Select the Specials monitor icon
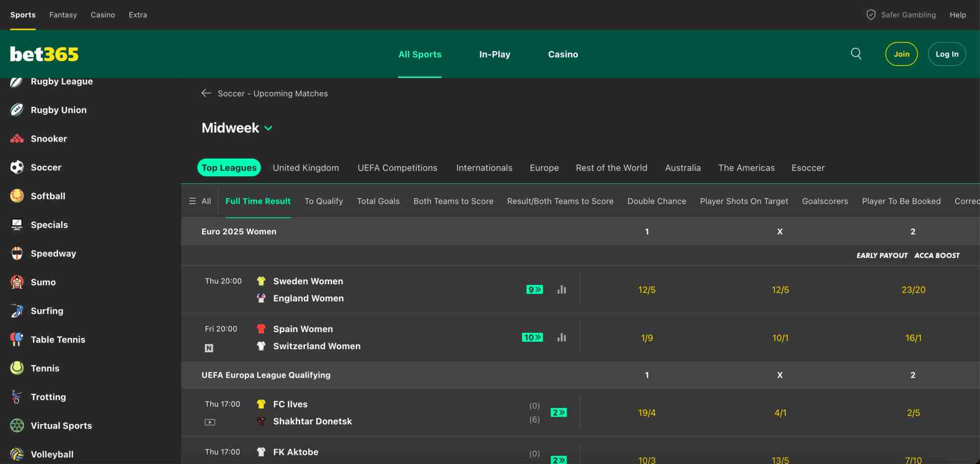 click(17, 225)
